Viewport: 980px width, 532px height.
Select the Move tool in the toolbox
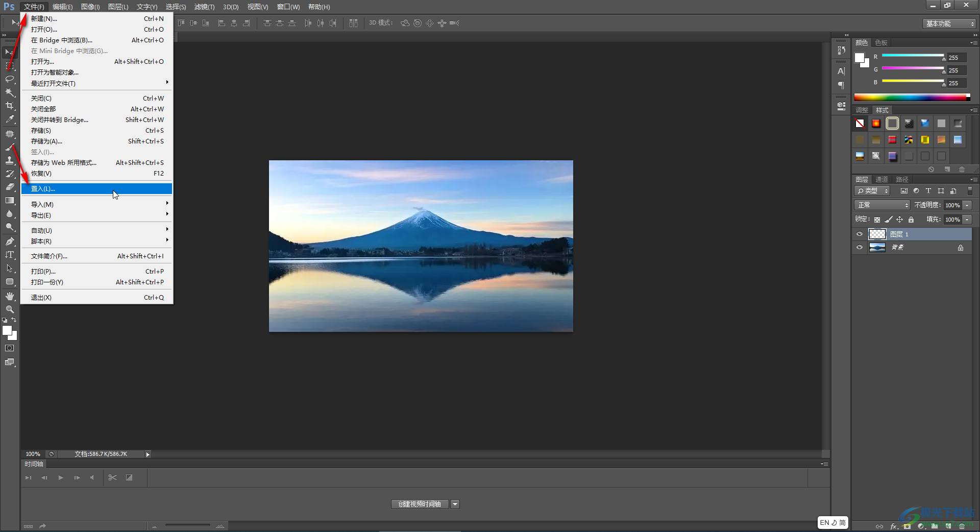(9, 52)
